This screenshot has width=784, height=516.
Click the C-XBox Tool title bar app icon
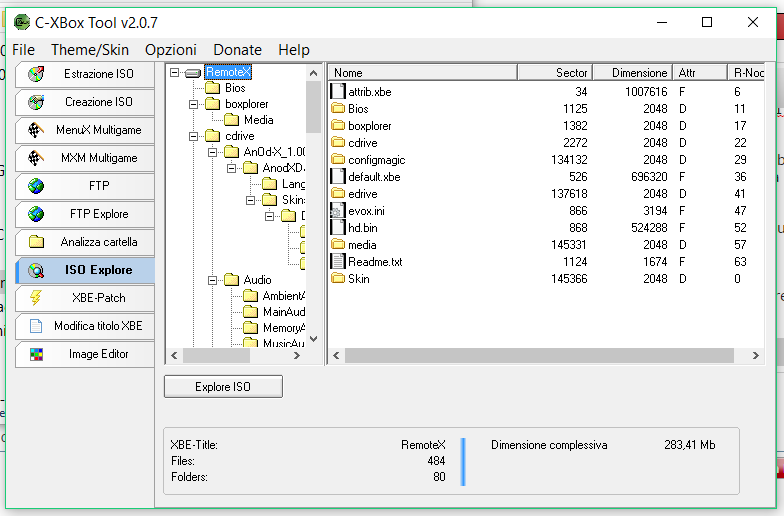coord(22,22)
